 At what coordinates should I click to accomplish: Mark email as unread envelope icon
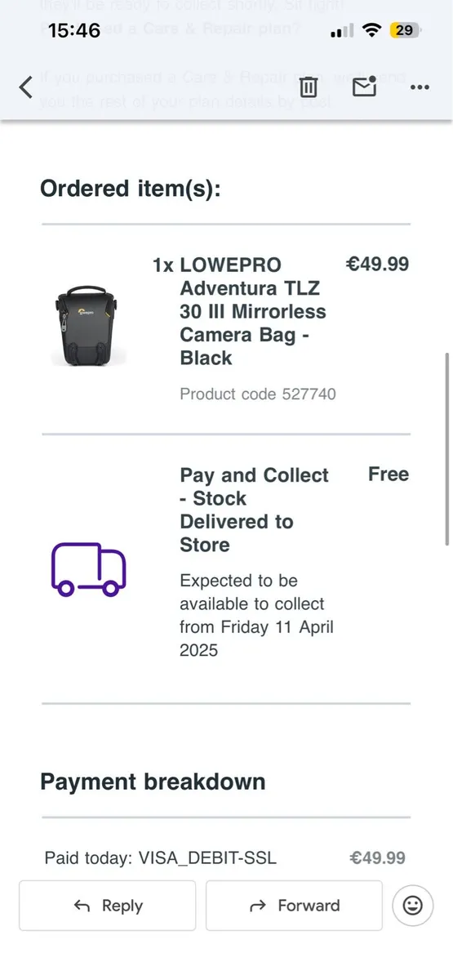click(x=364, y=87)
